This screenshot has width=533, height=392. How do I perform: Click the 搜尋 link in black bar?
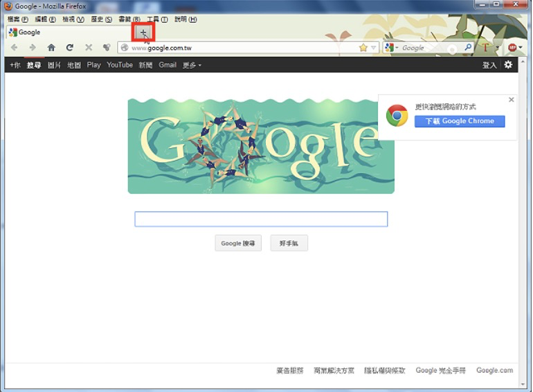34,65
